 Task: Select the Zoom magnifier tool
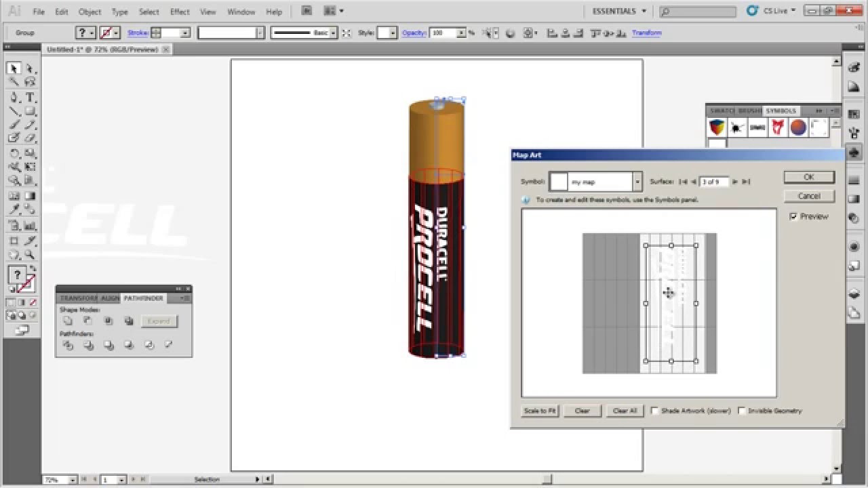(x=31, y=255)
